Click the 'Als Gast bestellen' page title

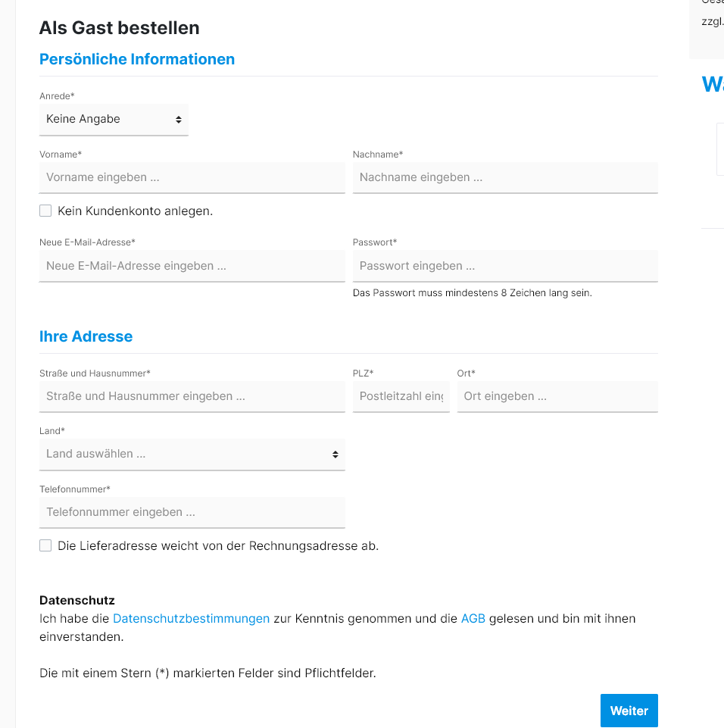coord(120,28)
